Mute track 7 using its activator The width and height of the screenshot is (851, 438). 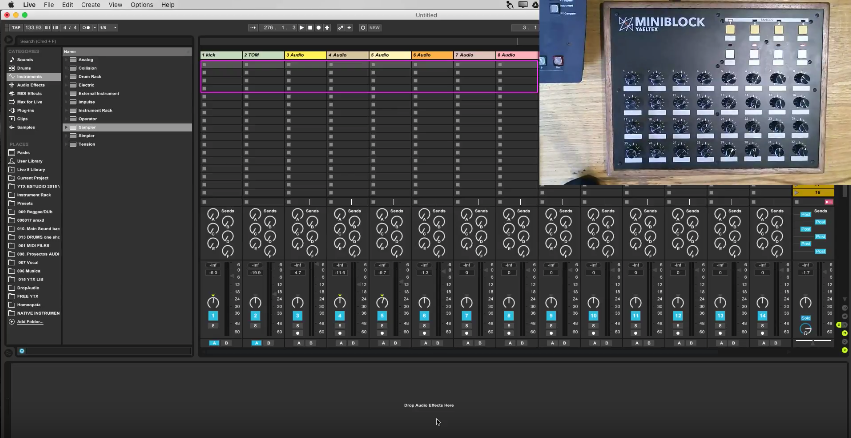pyautogui.click(x=466, y=316)
